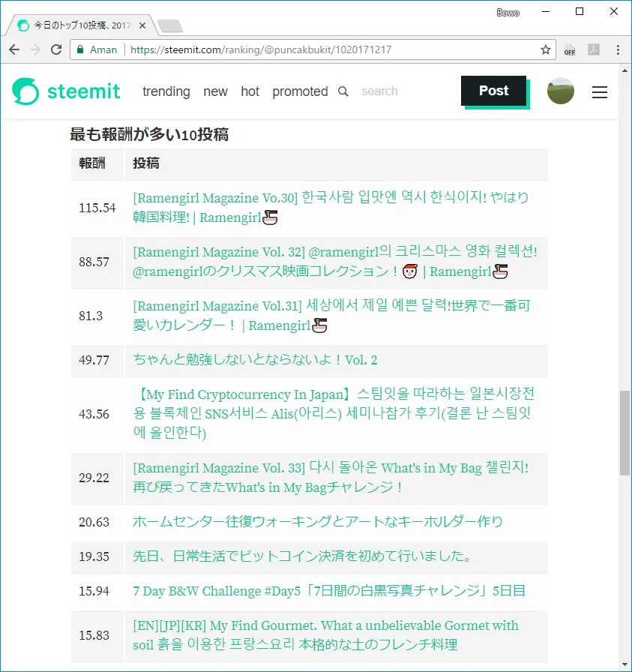Image resolution: width=632 pixels, height=672 pixels.
Task: Open the user avatar profile menu
Action: pyautogui.click(x=561, y=91)
